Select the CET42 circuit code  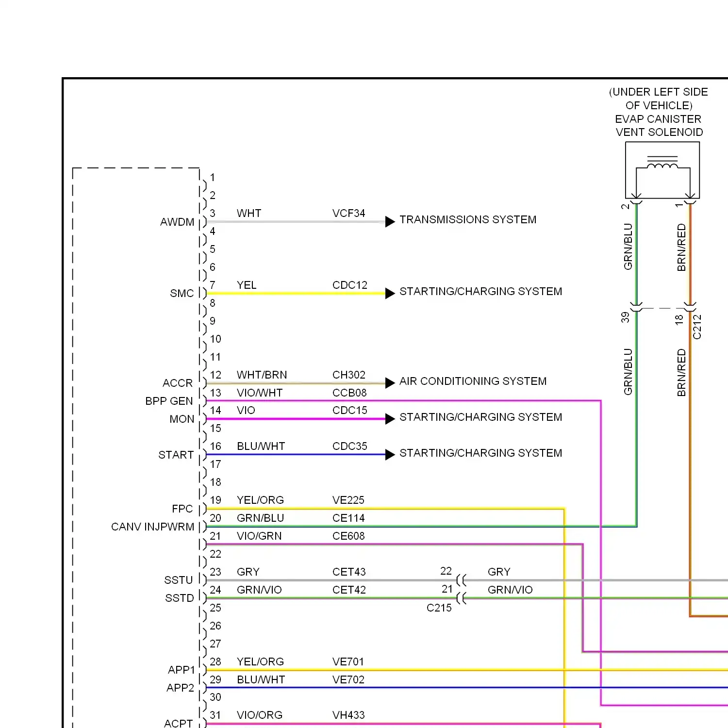click(349, 590)
